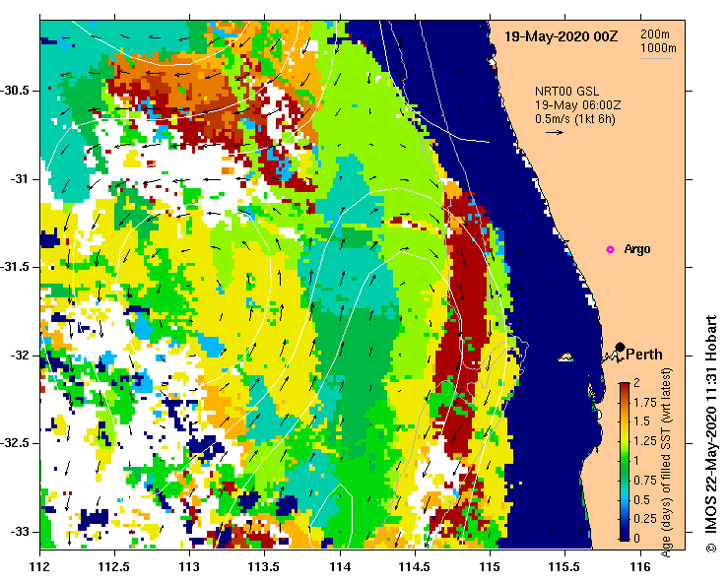The height and width of the screenshot is (583, 728).
Task: Click the magenta Argo float marker
Action: coord(610,250)
